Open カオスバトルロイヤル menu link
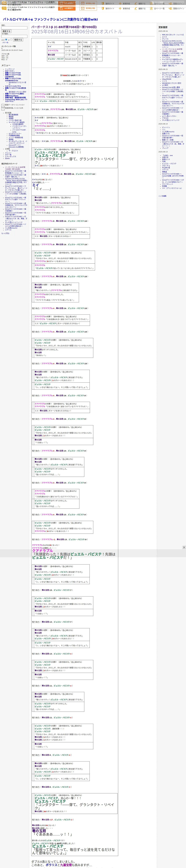 pyautogui.click(x=13, y=86)
